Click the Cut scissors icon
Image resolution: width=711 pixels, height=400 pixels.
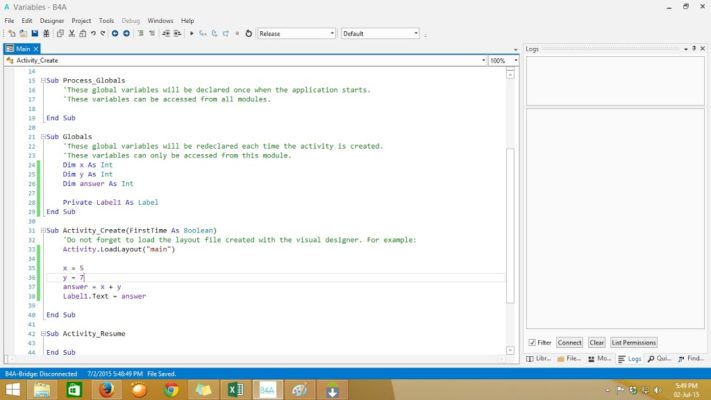coord(72,34)
